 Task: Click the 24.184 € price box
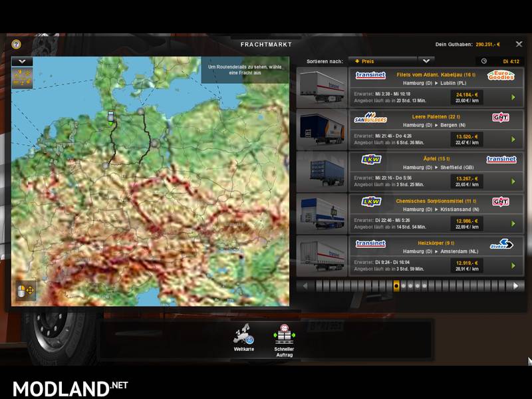(x=467, y=97)
